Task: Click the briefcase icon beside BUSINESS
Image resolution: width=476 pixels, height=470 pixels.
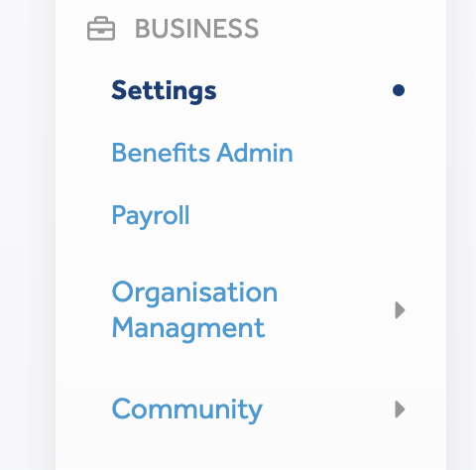Action: (x=101, y=29)
